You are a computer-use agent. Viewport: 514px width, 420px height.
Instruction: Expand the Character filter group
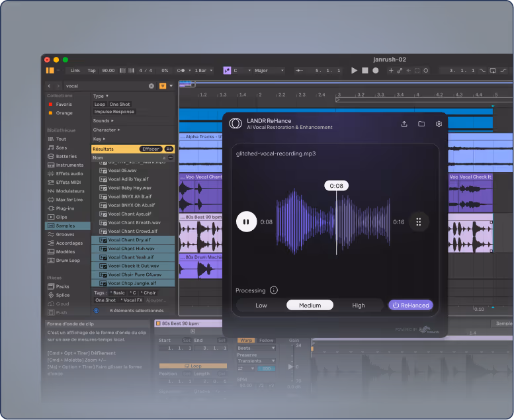tap(107, 130)
